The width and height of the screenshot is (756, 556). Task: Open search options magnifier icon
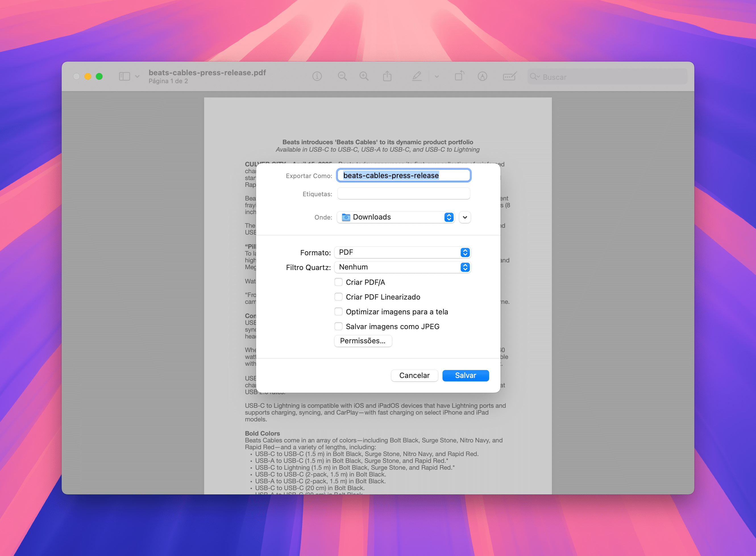pos(535,77)
